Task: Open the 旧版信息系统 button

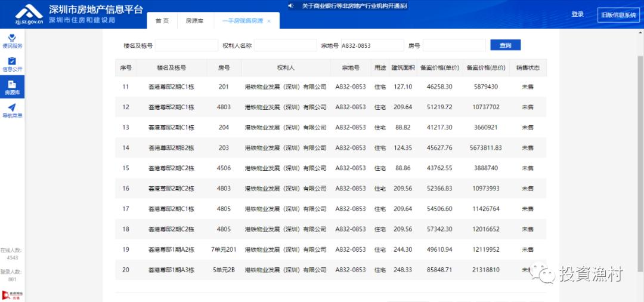Action: (618, 15)
